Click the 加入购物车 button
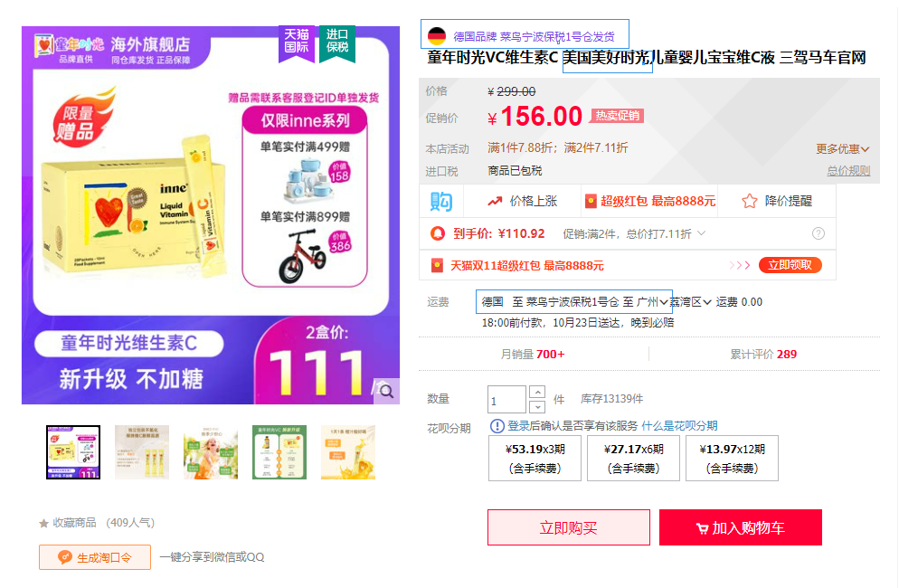899x588 pixels. pos(740,527)
